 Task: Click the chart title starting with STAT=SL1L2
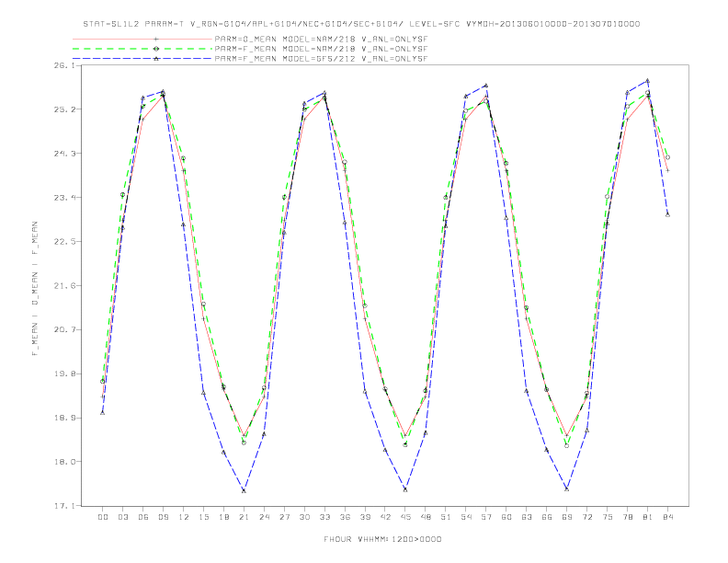361,24
